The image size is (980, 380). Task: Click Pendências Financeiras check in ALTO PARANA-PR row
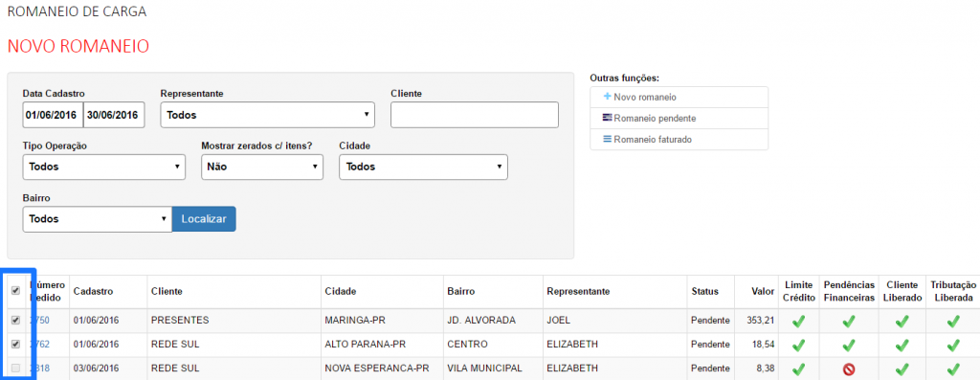coord(848,345)
